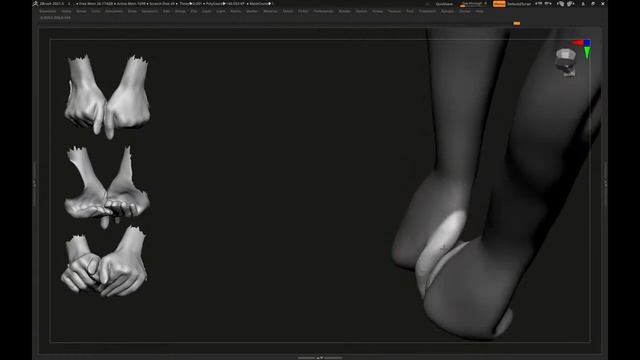The width and height of the screenshot is (640, 360).
Task: Open the Light menu
Action: click(221, 11)
